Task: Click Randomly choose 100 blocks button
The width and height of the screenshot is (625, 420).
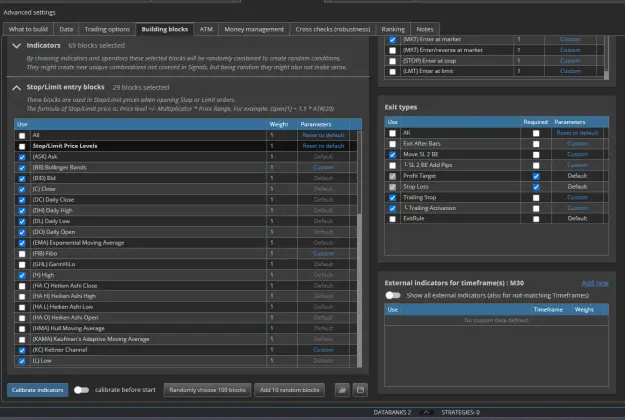Action: coord(207,390)
